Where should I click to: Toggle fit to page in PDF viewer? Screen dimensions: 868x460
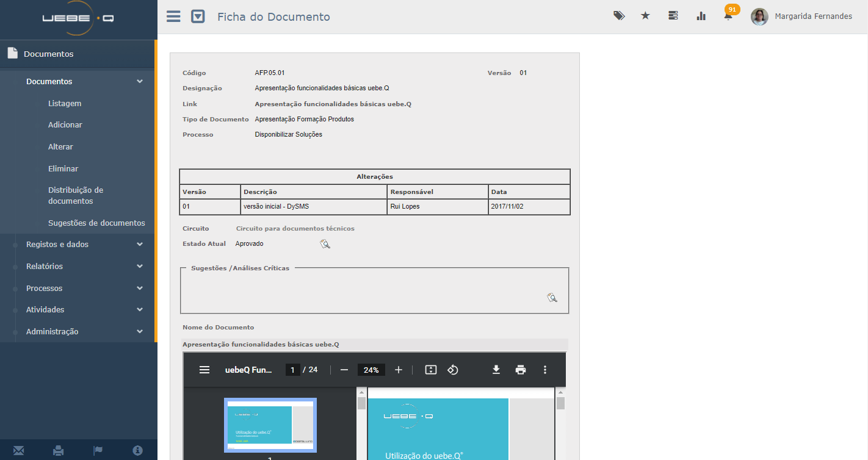coord(431,370)
